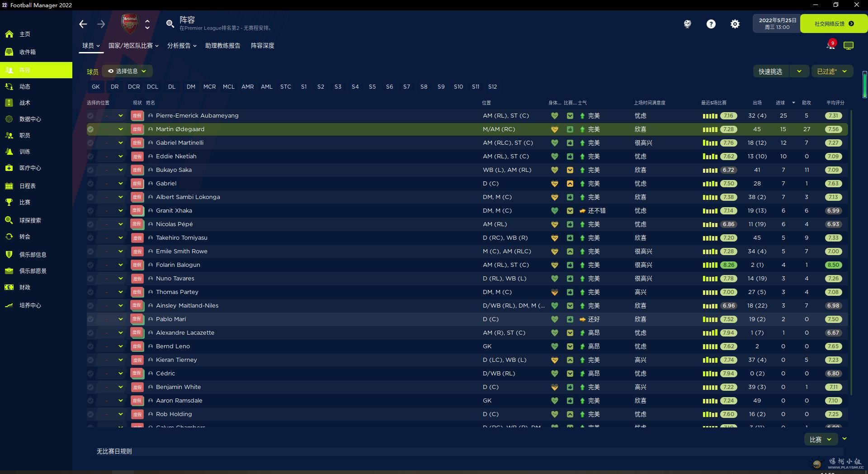Open position dropdown for Nicolas Pépé row
868x474 pixels.
[x=121, y=224]
